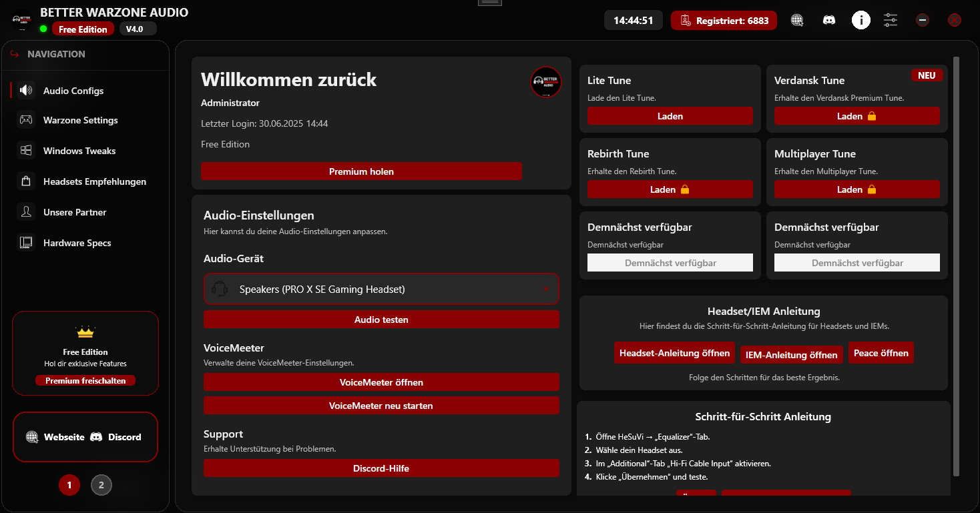The height and width of the screenshot is (513, 980).
Task: Open the Audio Configs speaker icon
Action: coord(26,90)
